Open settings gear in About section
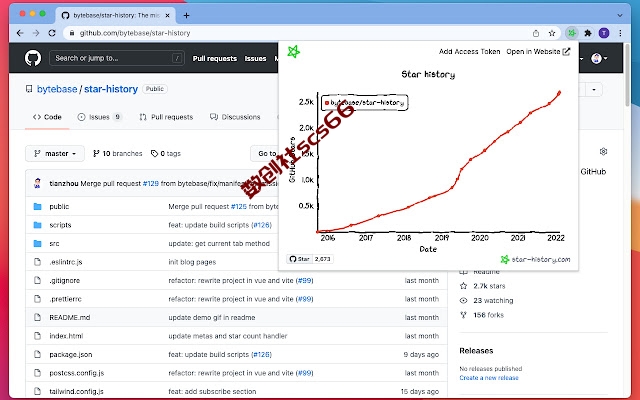This screenshot has height=400, width=640. click(x=603, y=151)
